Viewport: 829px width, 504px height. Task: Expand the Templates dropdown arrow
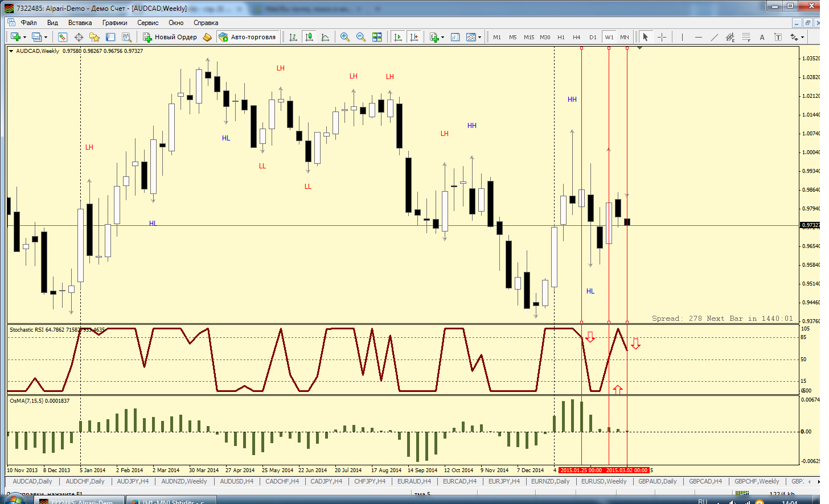pyautogui.click(x=479, y=38)
